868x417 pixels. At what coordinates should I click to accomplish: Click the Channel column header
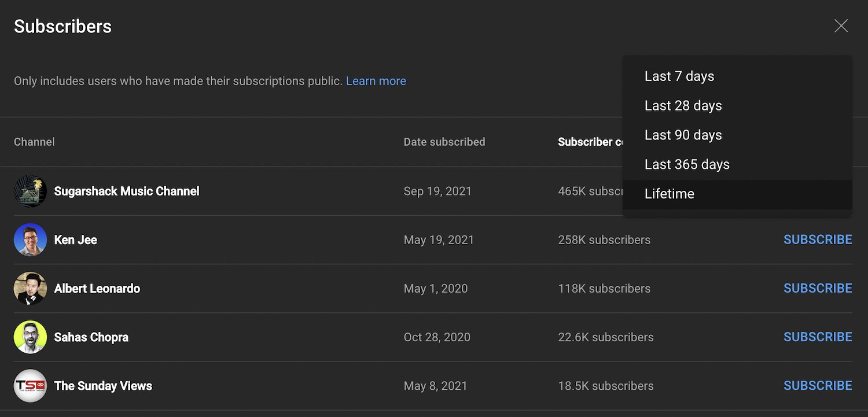coord(34,142)
